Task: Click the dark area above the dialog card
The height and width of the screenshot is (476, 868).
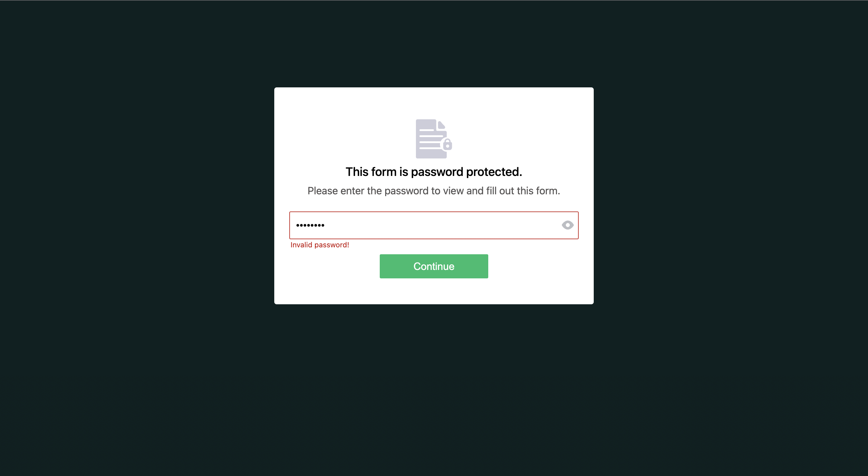Action: [x=434, y=44]
